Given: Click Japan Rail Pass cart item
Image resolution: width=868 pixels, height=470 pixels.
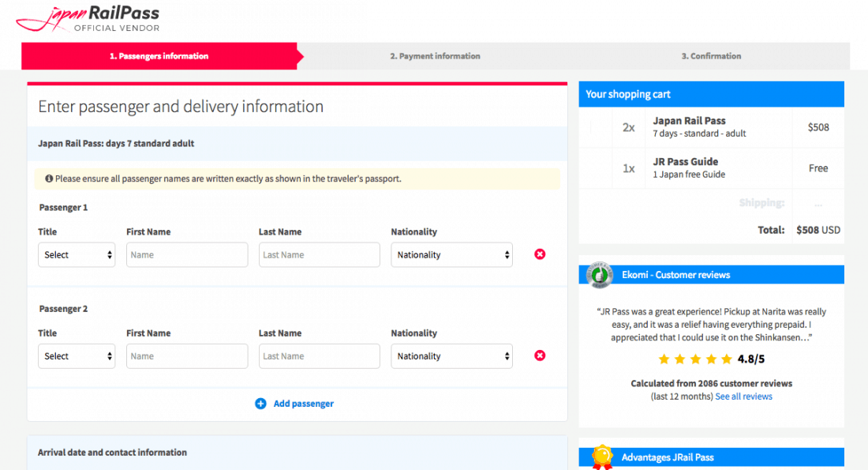Looking at the screenshot, I should pos(699,127).
